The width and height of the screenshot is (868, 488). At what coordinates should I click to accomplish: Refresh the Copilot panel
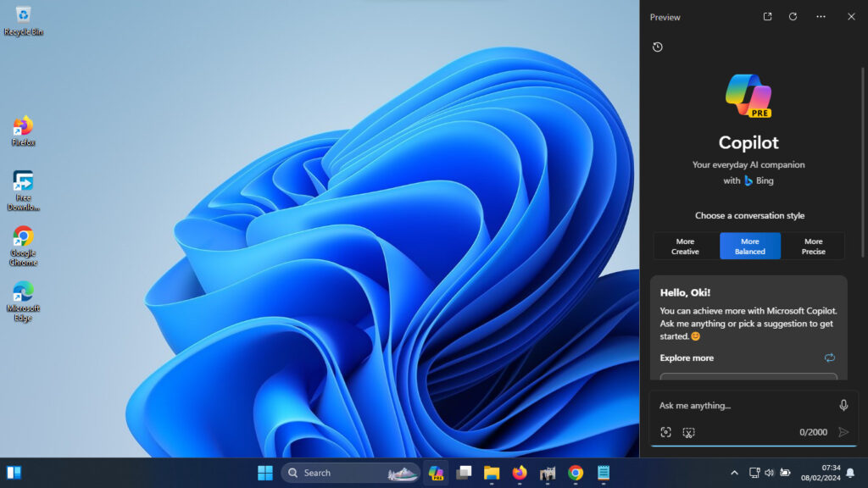793,17
